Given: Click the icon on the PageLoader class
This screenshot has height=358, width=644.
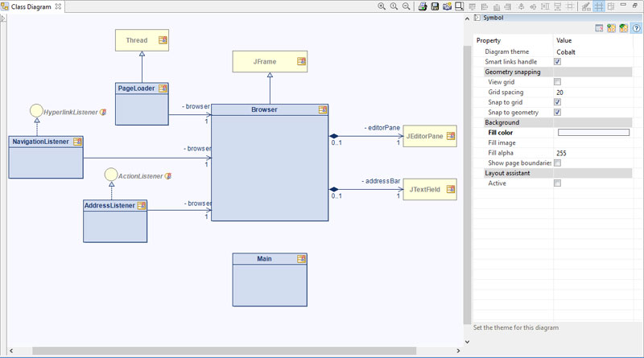Looking at the screenshot, I should [163, 88].
